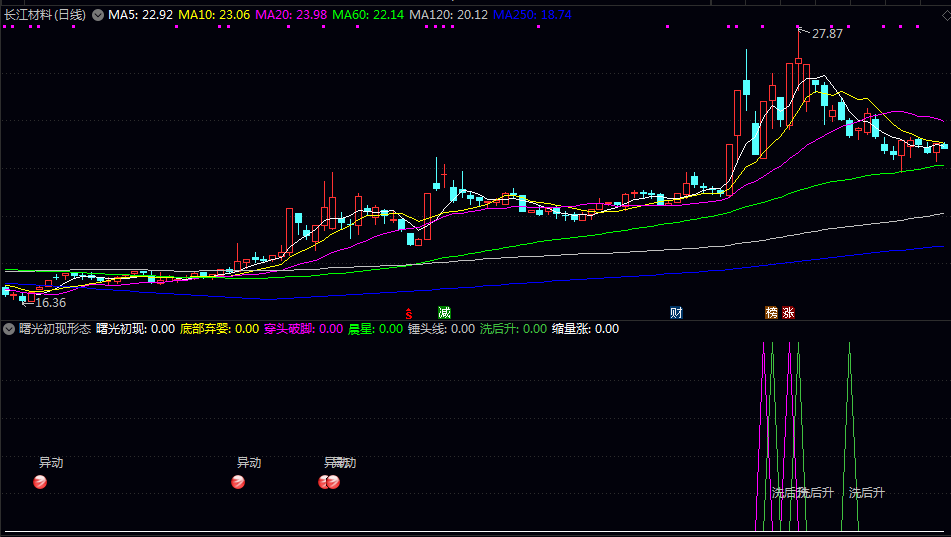Click the 底部弃婴 indicator label
The height and width of the screenshot is (537, 951).
click(x=219, y=329)
